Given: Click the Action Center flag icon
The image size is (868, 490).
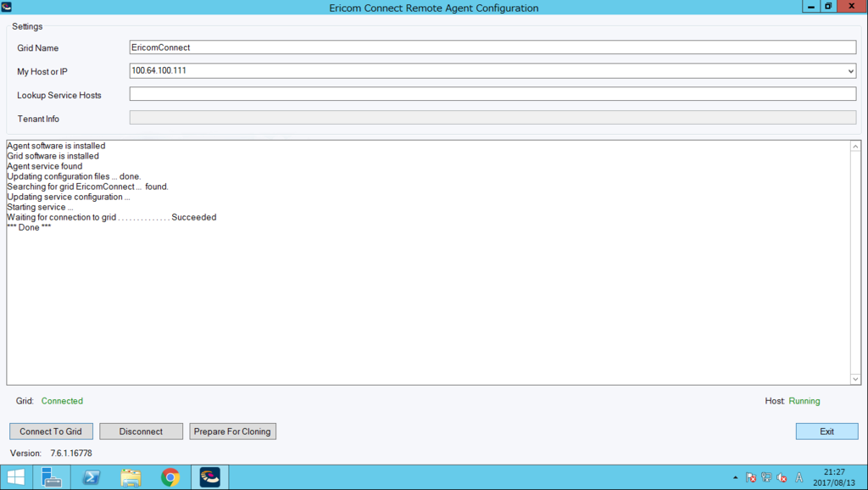Looking at the screenshot, I should (x=751, y=477).
